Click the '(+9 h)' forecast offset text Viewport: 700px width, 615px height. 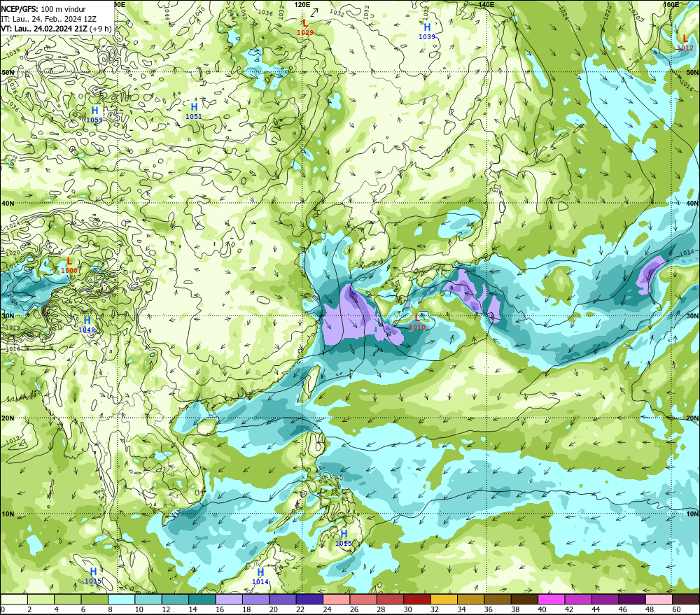[x=100, y=29]
